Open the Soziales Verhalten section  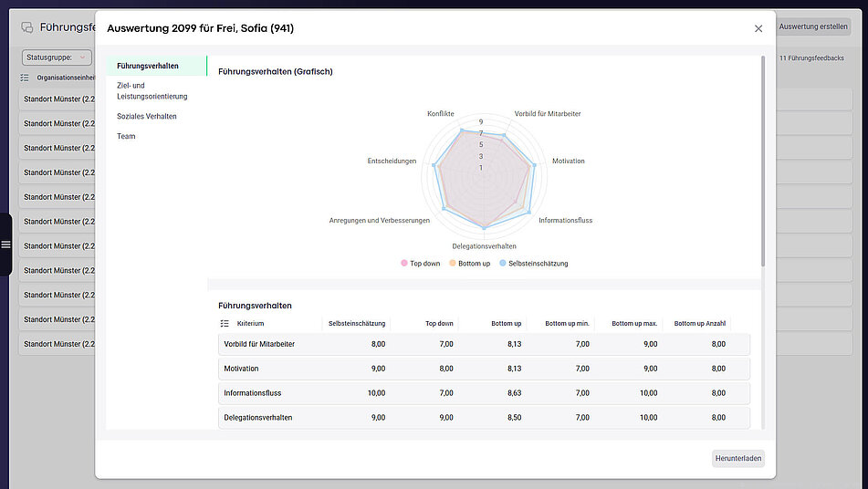(x=147, y=116)
